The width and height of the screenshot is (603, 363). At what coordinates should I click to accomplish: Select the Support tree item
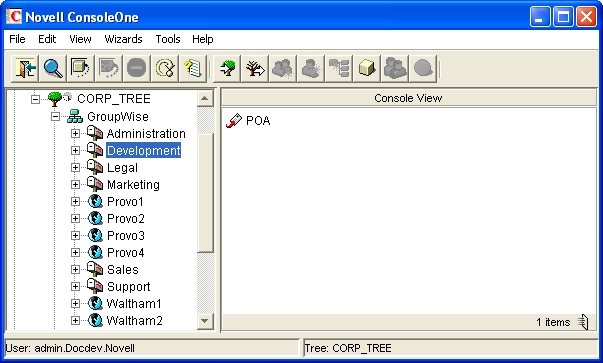point(128,286)
